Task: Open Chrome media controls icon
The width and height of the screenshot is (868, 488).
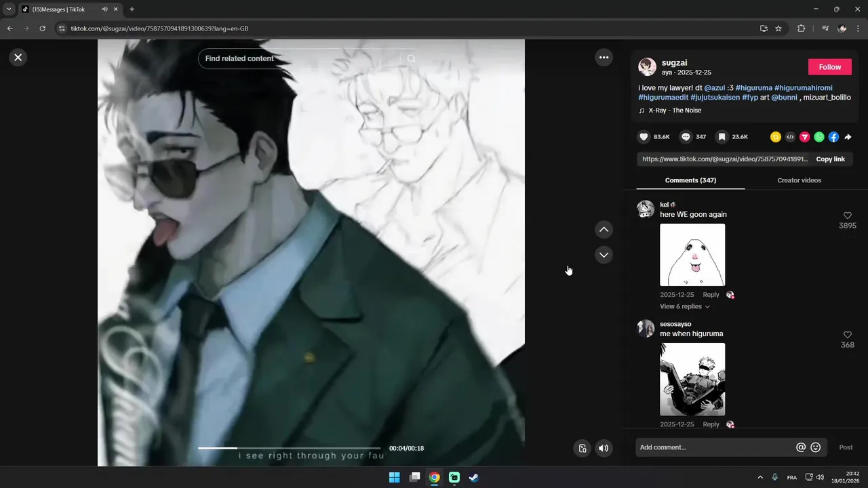Action: point(825,28)
